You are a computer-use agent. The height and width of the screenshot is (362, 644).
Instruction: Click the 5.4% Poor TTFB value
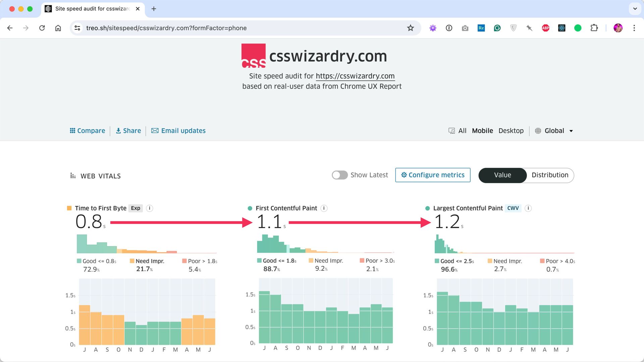(195, 269)
